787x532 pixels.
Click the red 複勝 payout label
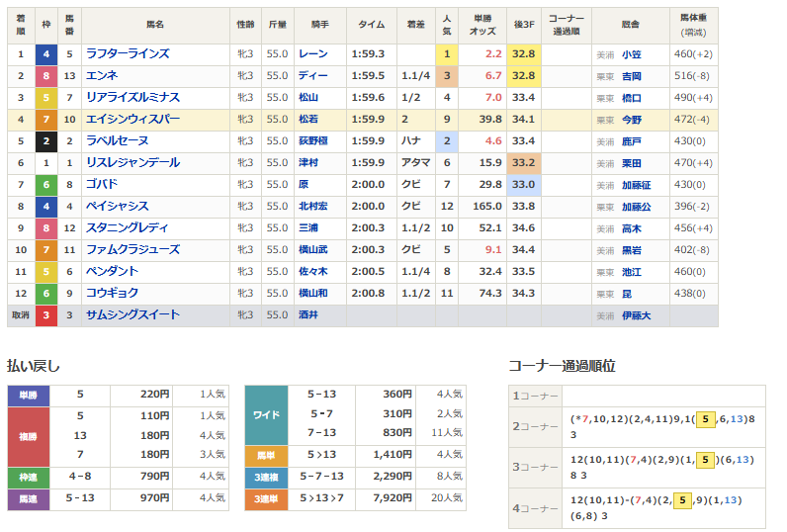pos(28,435)
